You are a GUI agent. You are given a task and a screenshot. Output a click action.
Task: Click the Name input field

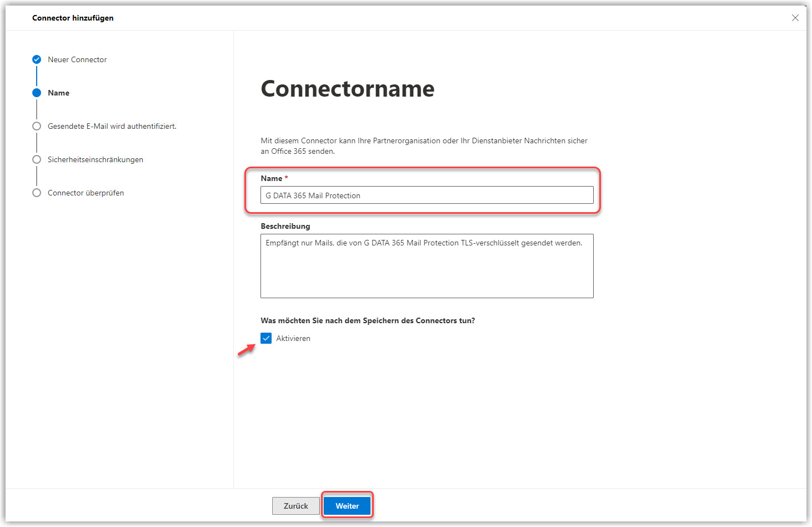(x=427, y=195)
